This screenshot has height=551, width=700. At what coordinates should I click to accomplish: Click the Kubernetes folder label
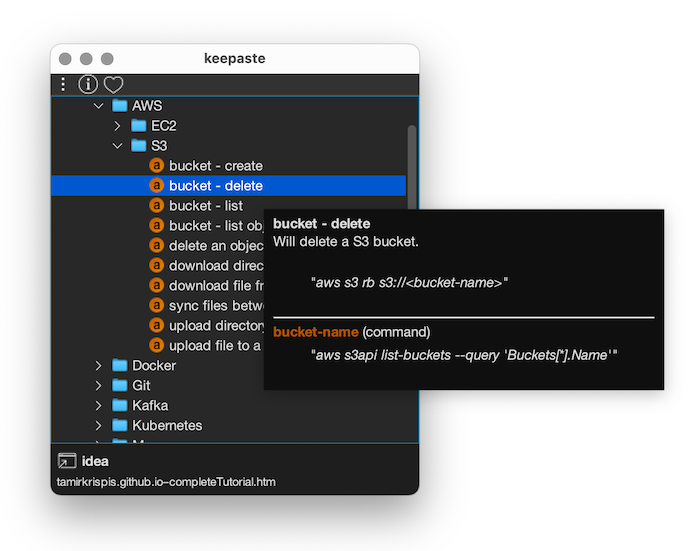point(167,426)
